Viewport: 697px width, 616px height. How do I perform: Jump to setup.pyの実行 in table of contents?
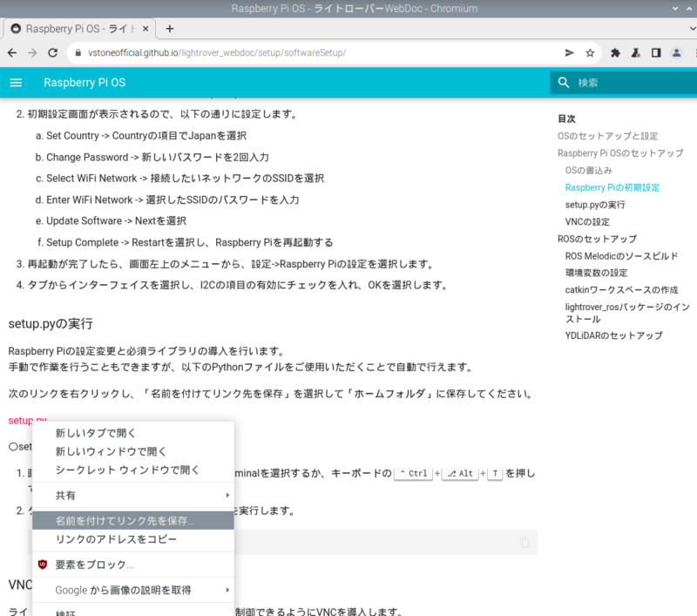pos(595,205)
